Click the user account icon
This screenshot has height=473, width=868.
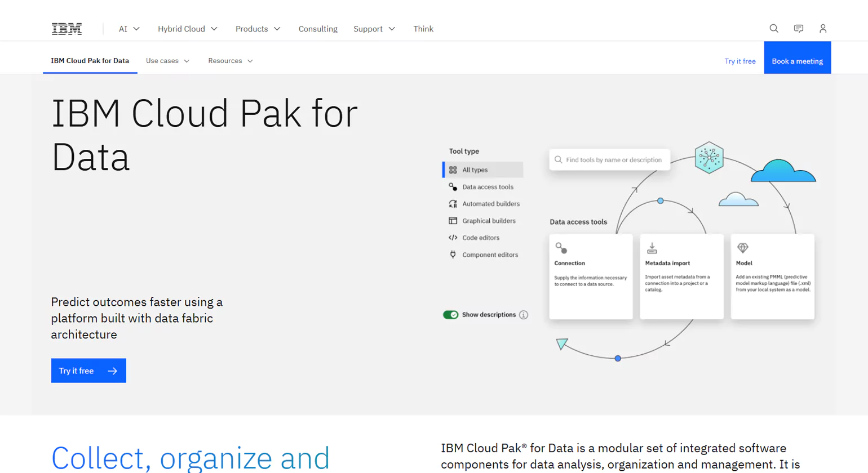coord(822,28)
